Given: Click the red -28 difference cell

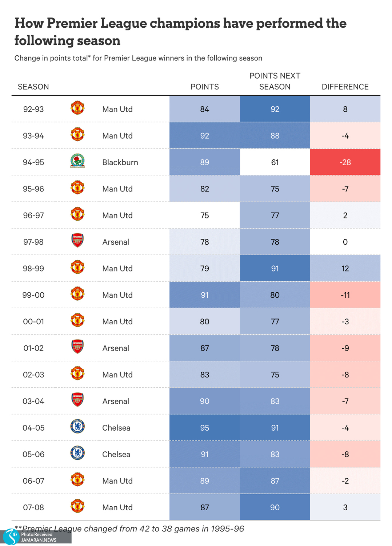Looking at the screenshot, I should 345,162.
